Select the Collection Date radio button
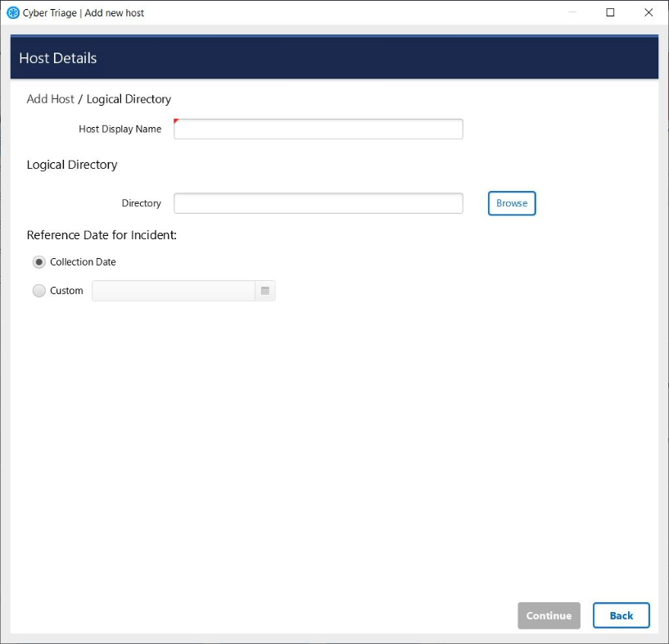 [x=39, y=262]
